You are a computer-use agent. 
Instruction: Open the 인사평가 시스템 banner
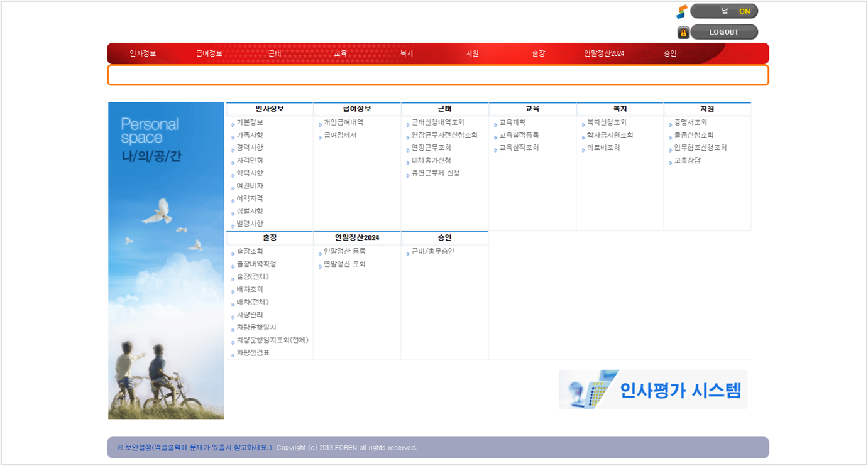[652, 389]
